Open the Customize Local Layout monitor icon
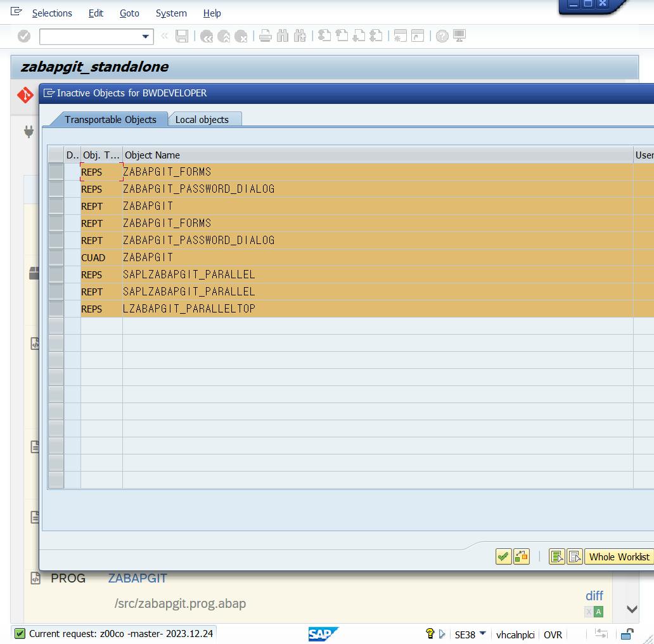Screen dimensions: 654x644 pos(459,36)
